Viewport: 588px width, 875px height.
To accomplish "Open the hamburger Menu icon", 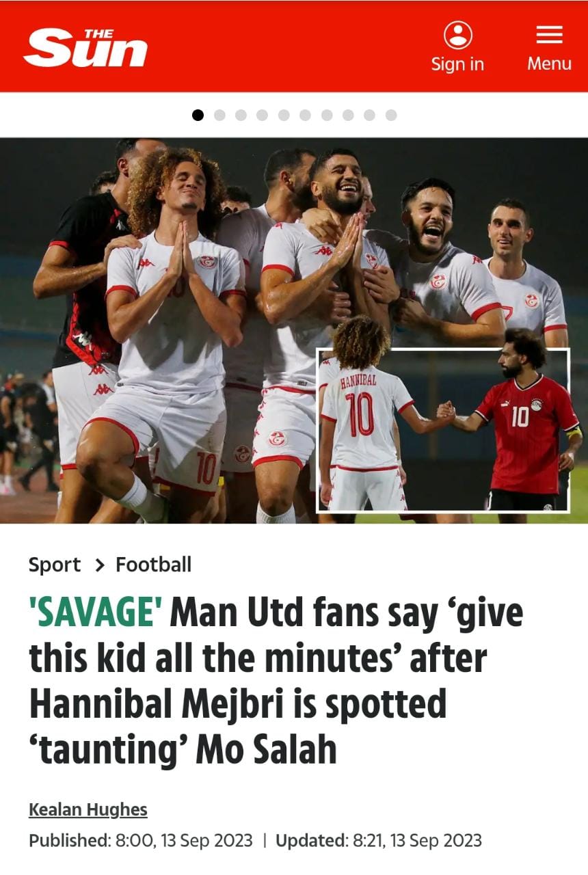I will tap(549, 35).
